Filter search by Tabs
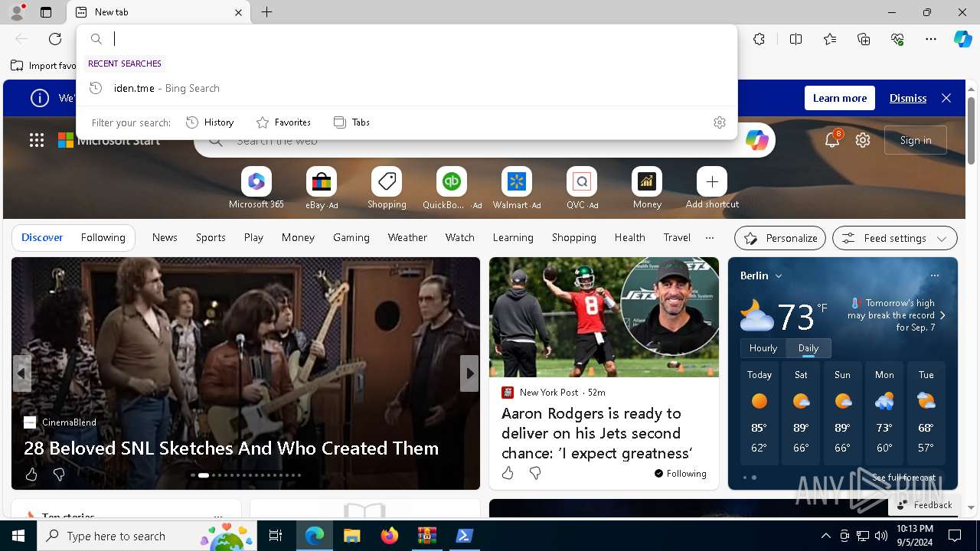Screen dimensions: 980x551 352,122
